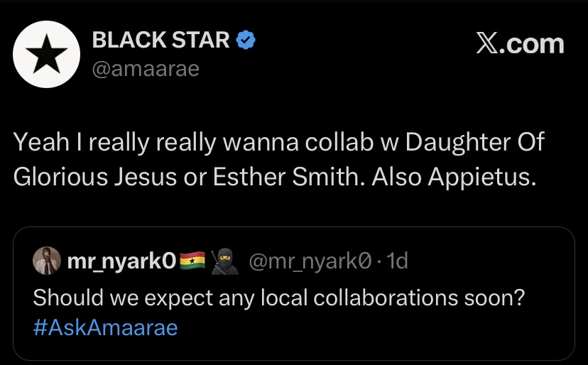Screen dimensions: 588x365
Task: Click the word 'Yeah' starting the tweet
Action: (x=38, y=142)
